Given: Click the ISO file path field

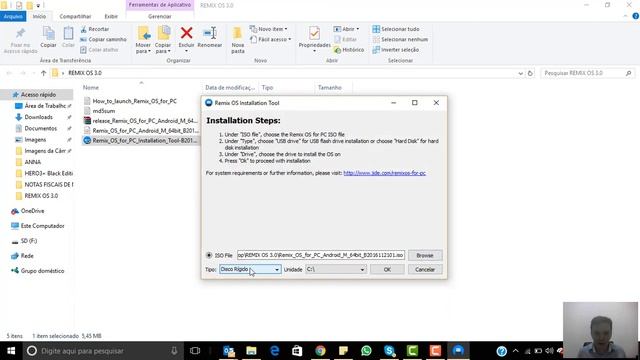Looking at the screenshot, I should click(x=321, y=255).
